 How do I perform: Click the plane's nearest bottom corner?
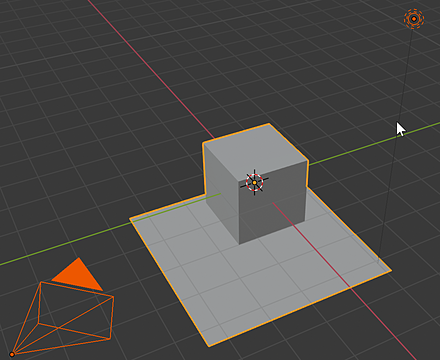tap(209, 346)
